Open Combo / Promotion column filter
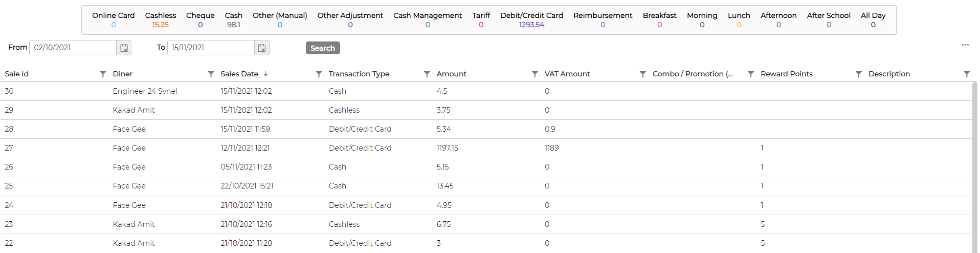 [750, 74]
